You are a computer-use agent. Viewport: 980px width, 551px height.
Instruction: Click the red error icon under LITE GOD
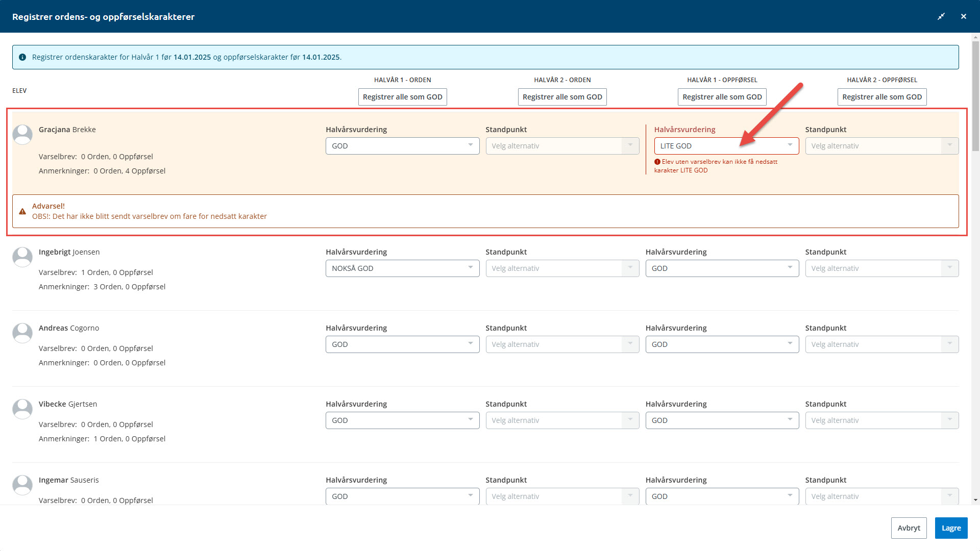(657, 162)
